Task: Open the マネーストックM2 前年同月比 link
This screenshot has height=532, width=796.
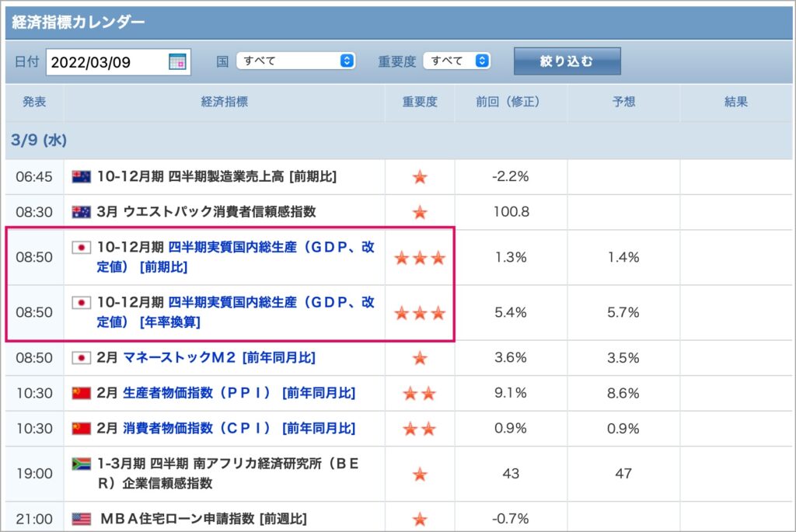Action: pos(218,357)
